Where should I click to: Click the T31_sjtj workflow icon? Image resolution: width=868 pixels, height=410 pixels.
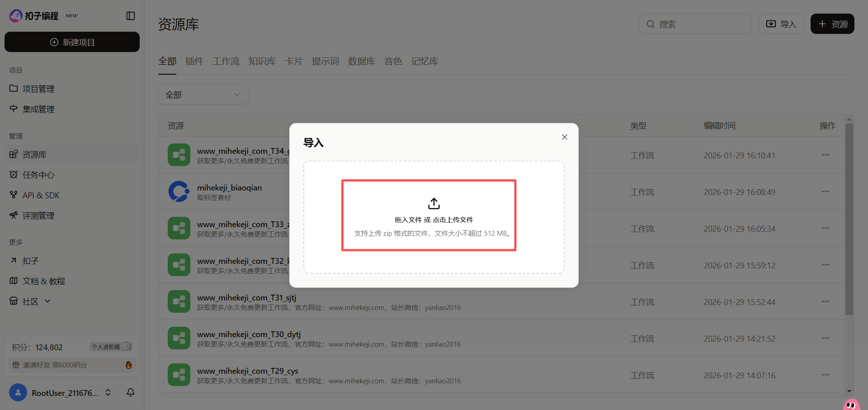pos(179,302)
